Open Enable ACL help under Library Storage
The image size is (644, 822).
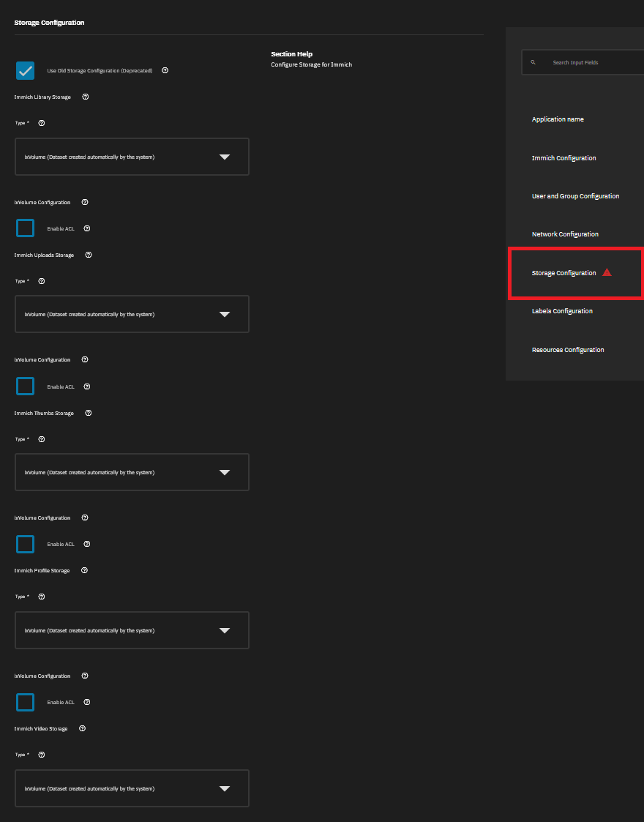pyautogui.click(x=87, y=228)
